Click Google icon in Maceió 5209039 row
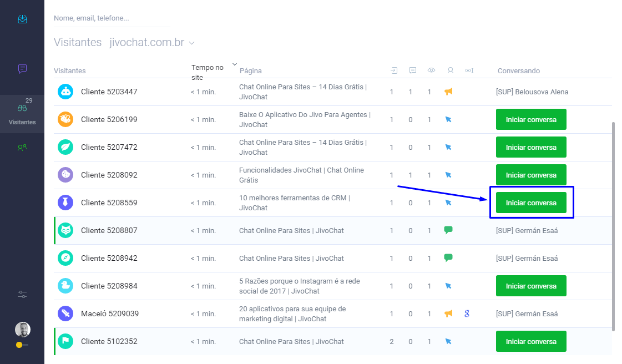622x364 pixels. [x=467, y=314]
